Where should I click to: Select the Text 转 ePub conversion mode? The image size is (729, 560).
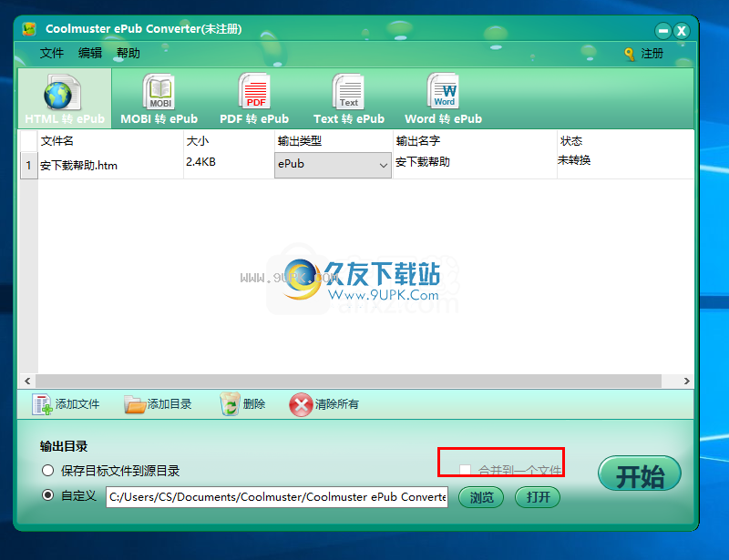349,98
